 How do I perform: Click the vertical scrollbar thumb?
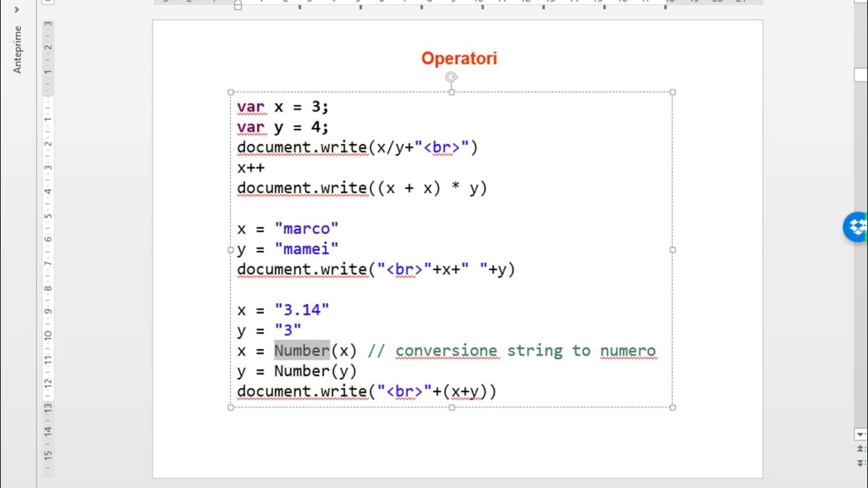coord(860,75)
